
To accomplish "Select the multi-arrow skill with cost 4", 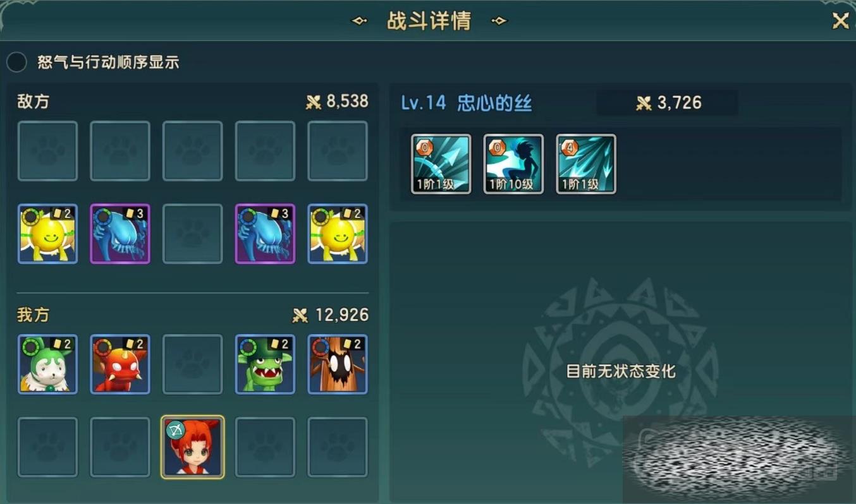I will coord(586,164).
